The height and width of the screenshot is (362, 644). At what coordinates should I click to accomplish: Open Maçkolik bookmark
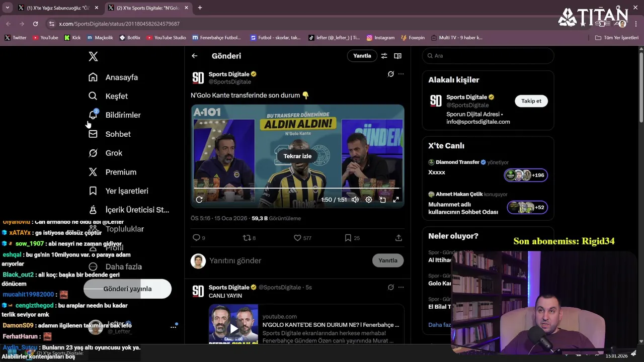[100, 38]
